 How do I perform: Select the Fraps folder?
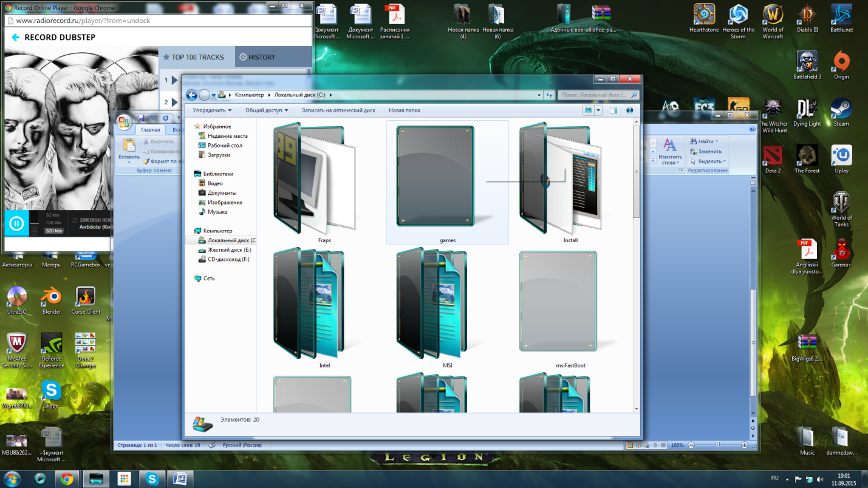coord(324,182)
